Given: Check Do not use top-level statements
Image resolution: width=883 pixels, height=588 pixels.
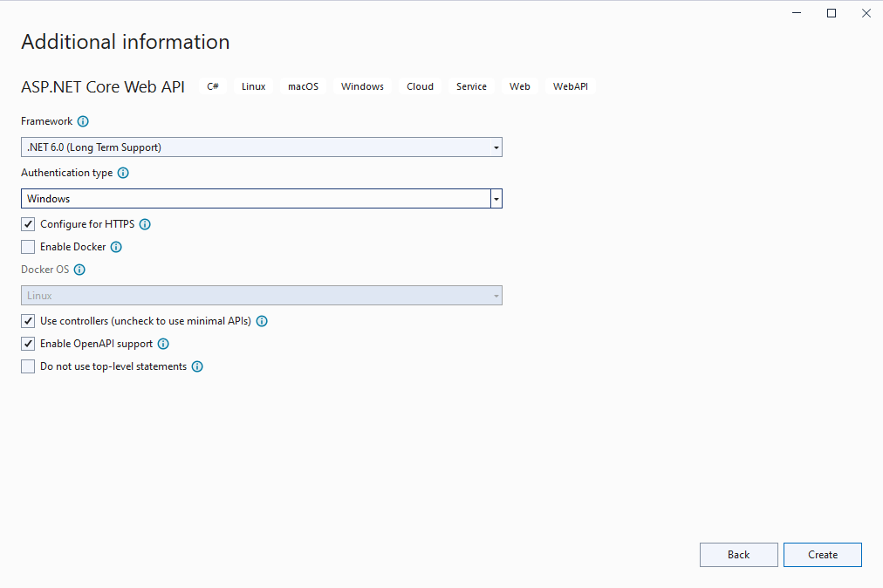Looking at the screenshot, I should pyautogui.click(x=29, y=366).
